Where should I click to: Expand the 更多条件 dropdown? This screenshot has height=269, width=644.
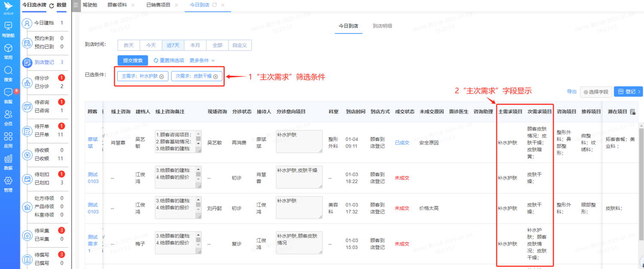200,60
